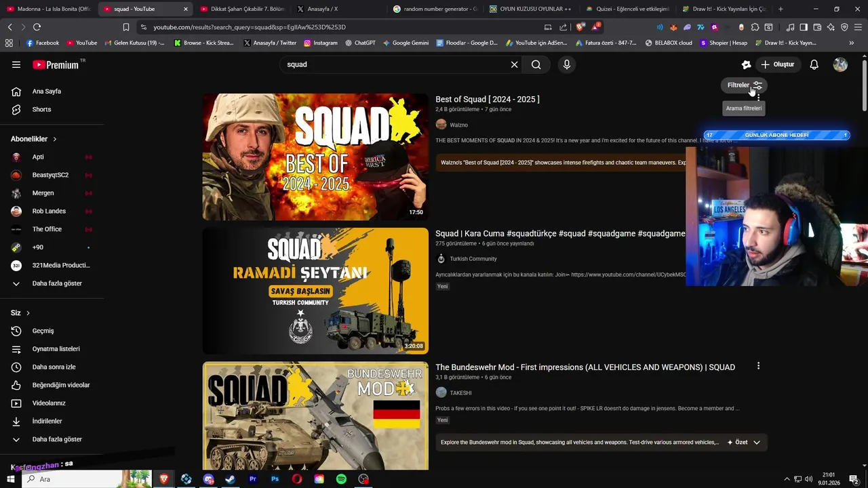Open Daha sonra izle list
Screen dimensions: 868x488
(x=52, y=367)
